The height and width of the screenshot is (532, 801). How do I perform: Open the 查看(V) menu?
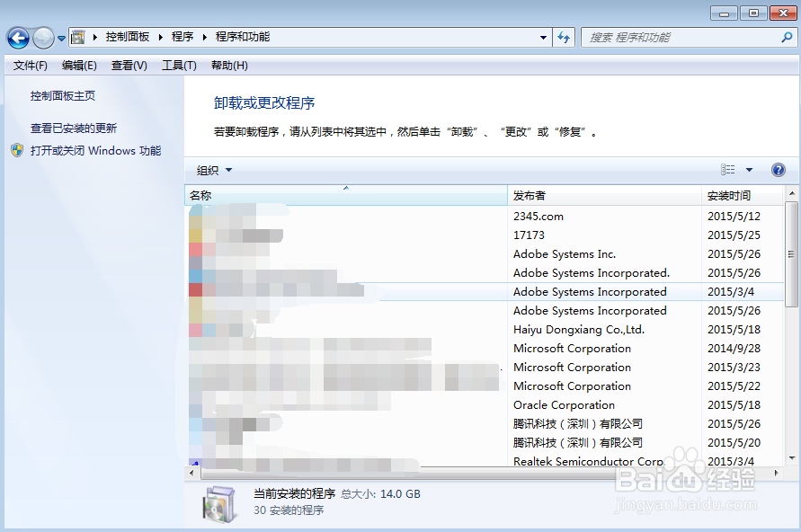point(129,66)
